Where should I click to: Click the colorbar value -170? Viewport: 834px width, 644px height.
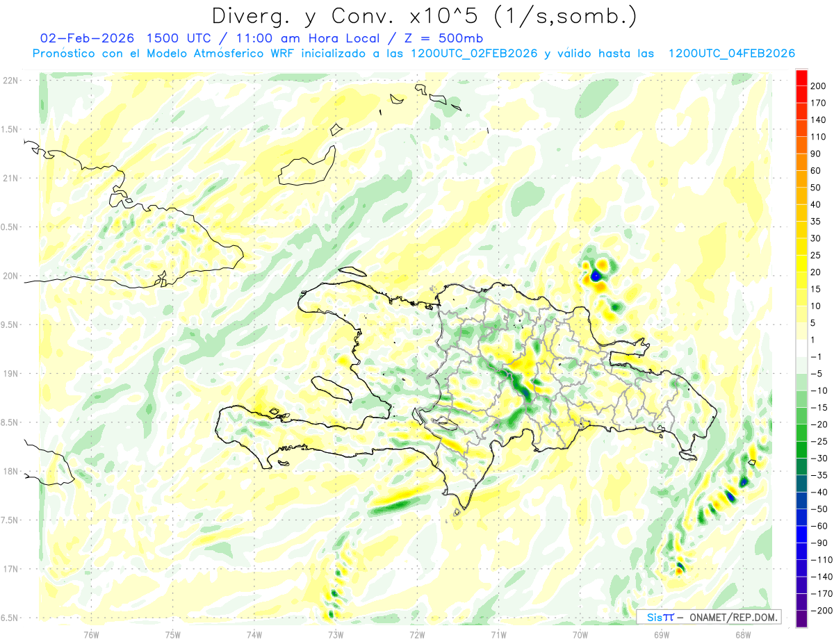[x=822, y=594]
